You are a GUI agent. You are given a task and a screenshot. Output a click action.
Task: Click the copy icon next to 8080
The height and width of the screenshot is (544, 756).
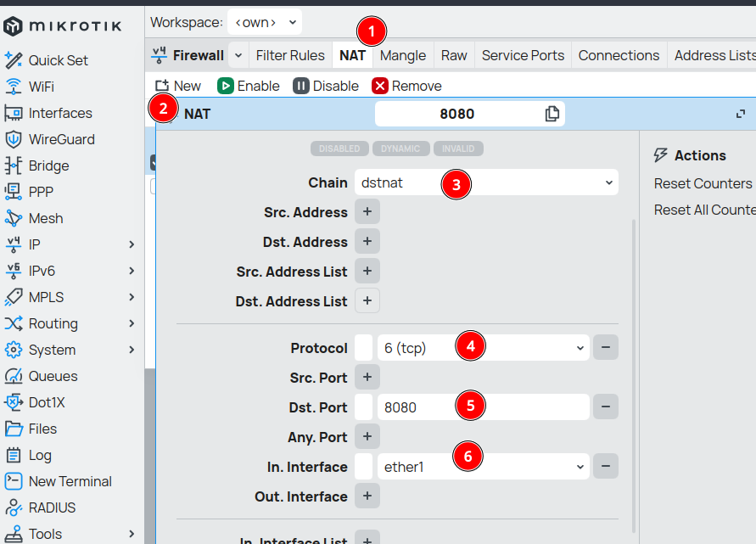tap(552, 114)
